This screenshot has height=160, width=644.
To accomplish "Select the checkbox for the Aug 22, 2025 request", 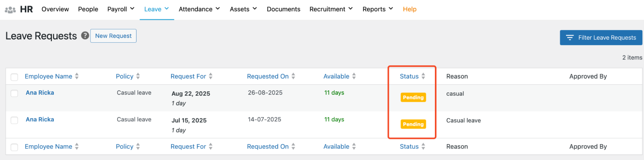I will (14, 93).
